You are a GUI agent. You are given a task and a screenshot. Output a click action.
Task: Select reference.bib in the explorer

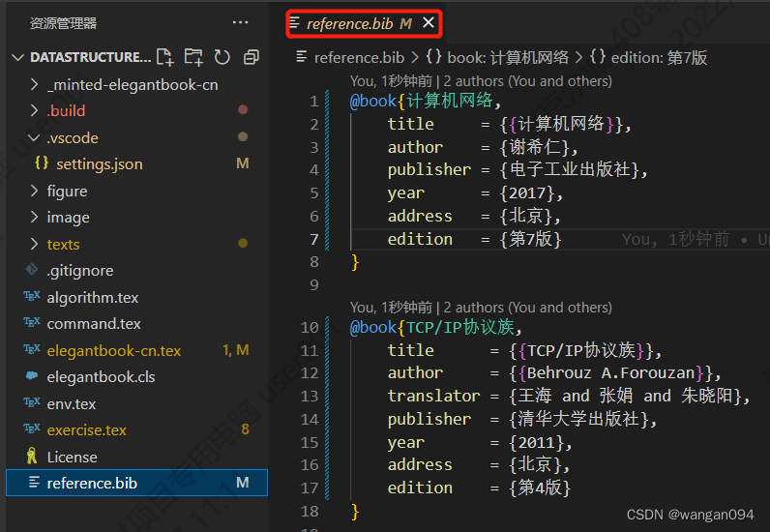136,483
